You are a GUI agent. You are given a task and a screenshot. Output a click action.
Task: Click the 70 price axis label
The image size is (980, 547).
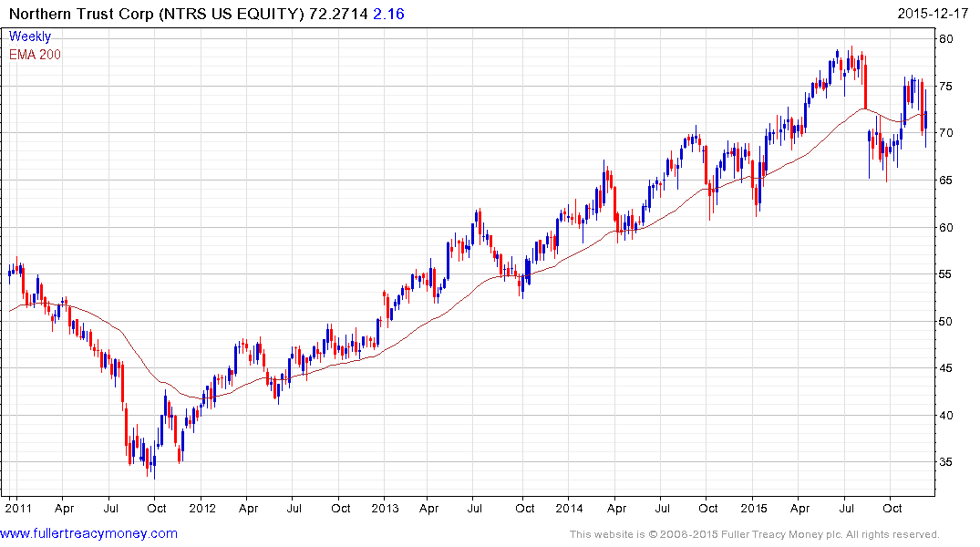pos(946,132)
